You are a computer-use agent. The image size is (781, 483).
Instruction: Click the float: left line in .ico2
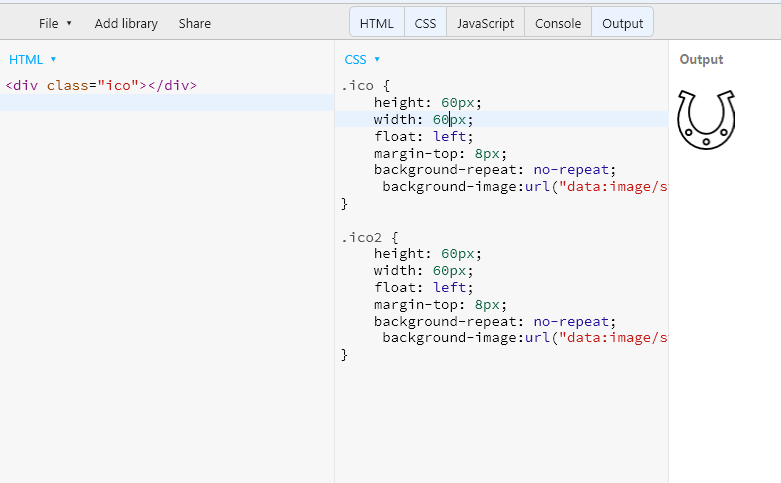[x=423, y=288]
